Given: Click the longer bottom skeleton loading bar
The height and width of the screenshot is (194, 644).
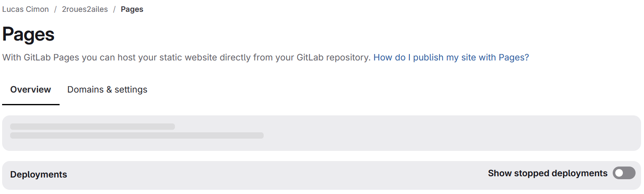Looking at the screenshot, I should point(137,135).
